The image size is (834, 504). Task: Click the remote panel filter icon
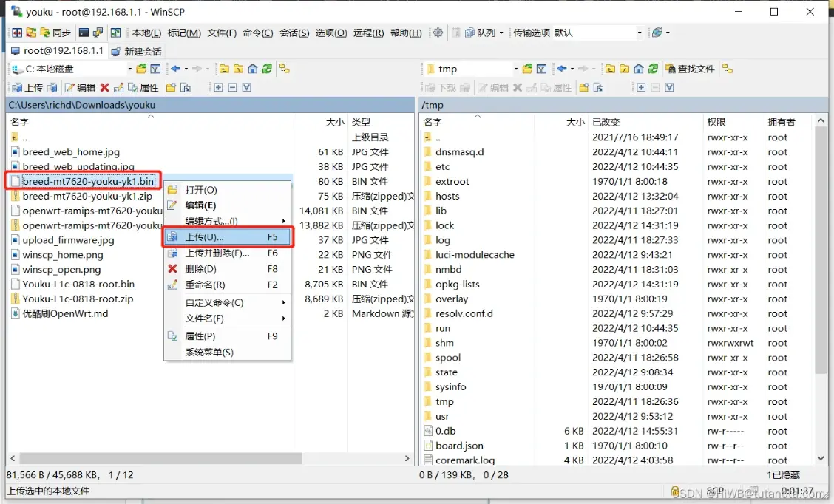[x=541, y=69]
